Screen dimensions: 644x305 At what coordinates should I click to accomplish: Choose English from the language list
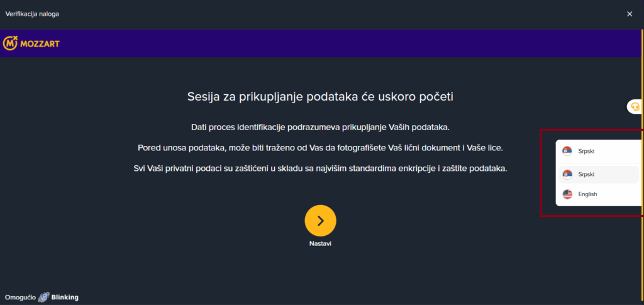tap(599, 194)
